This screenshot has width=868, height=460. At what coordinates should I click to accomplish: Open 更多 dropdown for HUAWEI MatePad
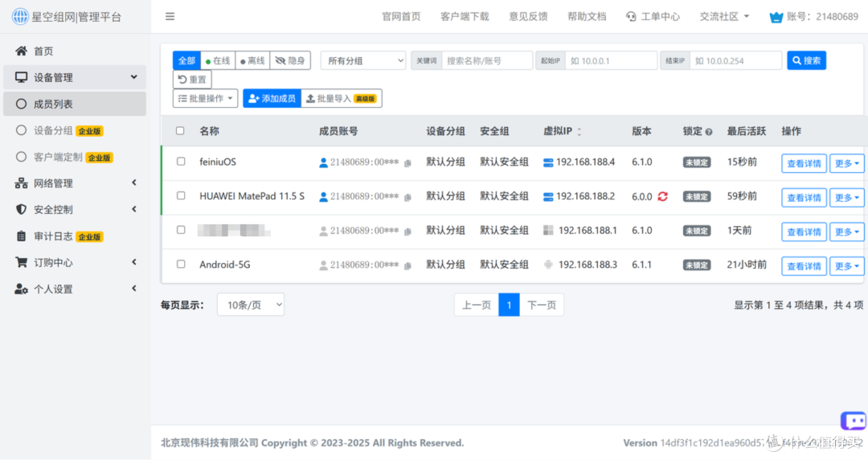click(x=846, y=198)
